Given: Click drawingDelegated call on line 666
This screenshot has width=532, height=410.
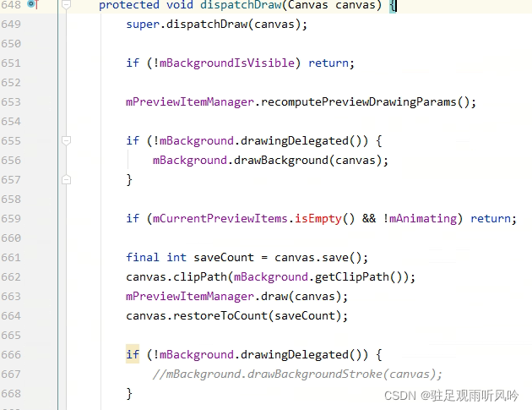Looking at the screenshot, I should tap(295, 355).
